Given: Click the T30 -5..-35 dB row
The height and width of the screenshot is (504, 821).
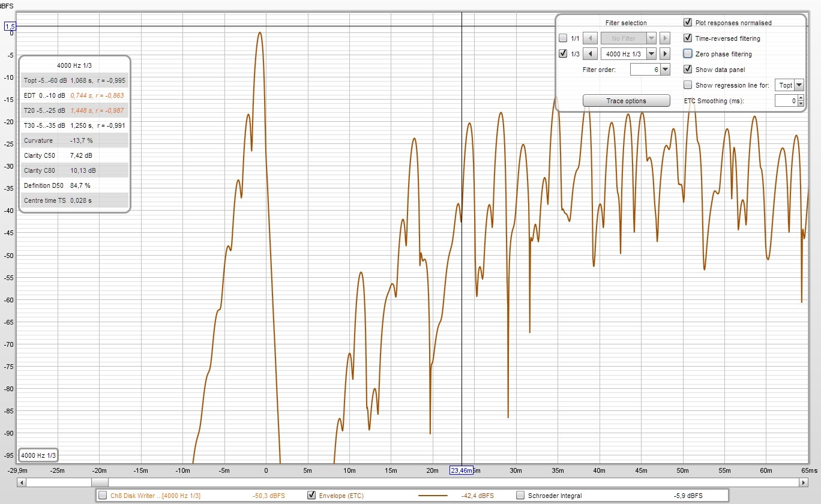Looking at the screenshot, I should point(74,125).
